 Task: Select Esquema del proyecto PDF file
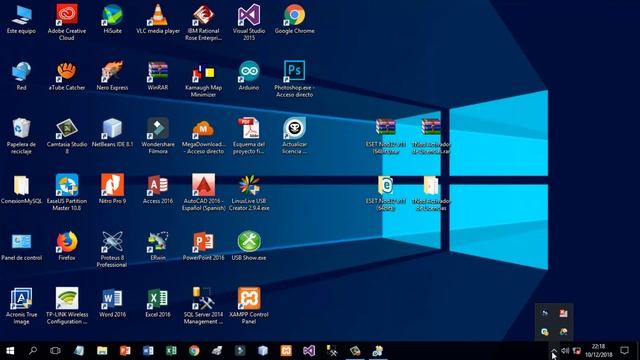tap(249, 136)
